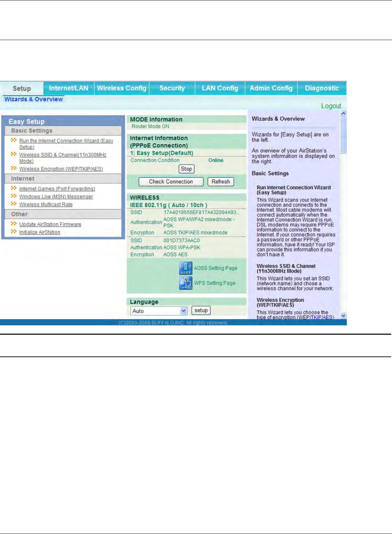Open the Admin Config tab
The width and height of the screenshot is (392, 534).
click(x=271, y=88)
